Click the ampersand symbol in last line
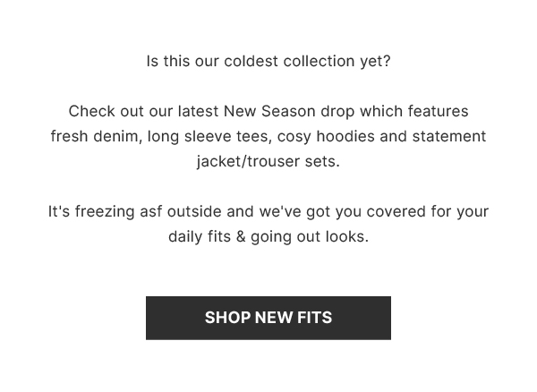Image resolution: width=537 pixels, height=392 pixels. [x=241, y=236]
